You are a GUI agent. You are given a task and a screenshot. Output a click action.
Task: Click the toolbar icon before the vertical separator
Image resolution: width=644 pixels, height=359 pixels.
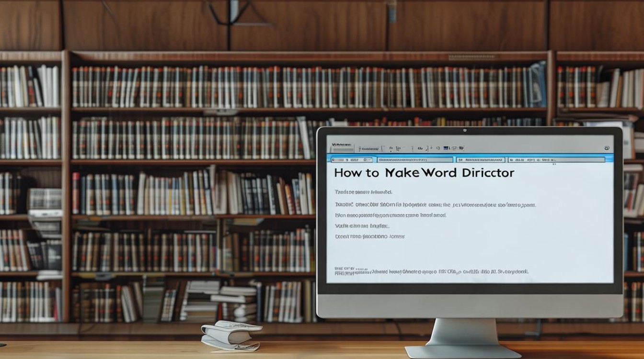(x=420, y=148)
